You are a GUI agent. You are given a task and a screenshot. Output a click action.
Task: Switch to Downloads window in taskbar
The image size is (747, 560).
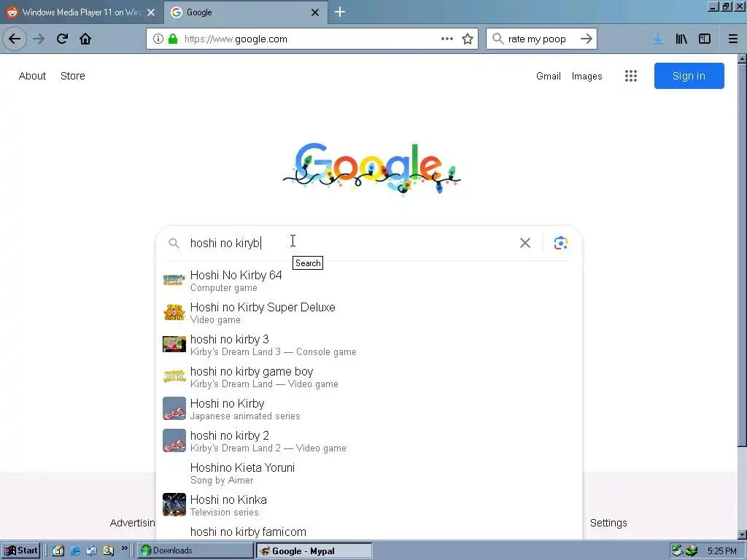(196, 551)
